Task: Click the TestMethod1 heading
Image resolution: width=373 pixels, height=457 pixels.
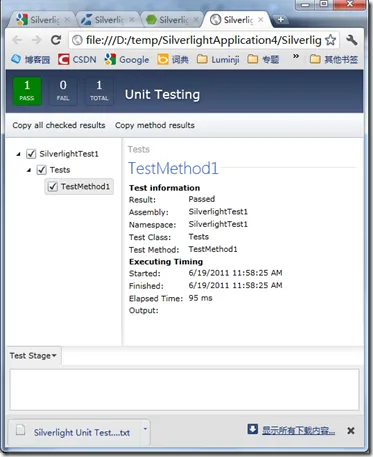Action: click(x=173, y=168)
